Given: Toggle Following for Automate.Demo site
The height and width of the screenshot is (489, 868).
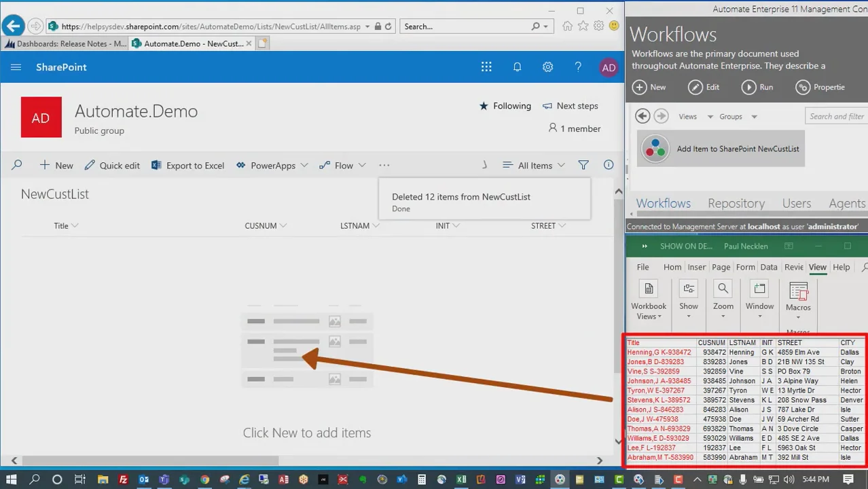Looking at the screenshot, I should point(505,106).
